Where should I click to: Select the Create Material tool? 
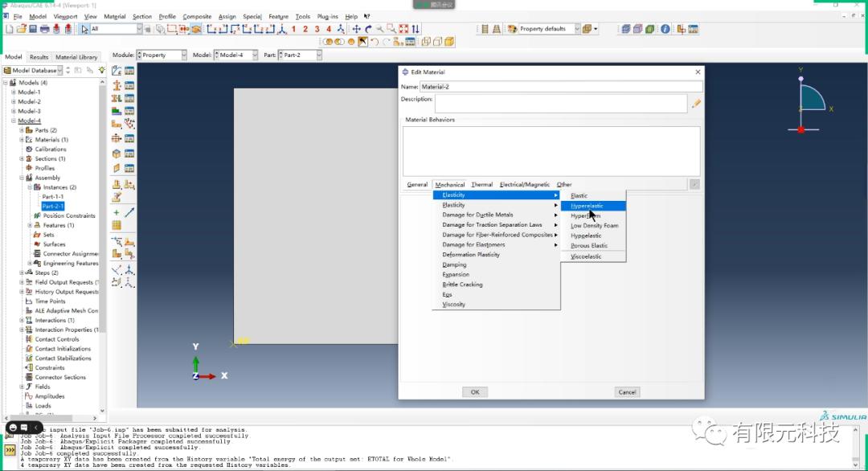click(118, 70)
